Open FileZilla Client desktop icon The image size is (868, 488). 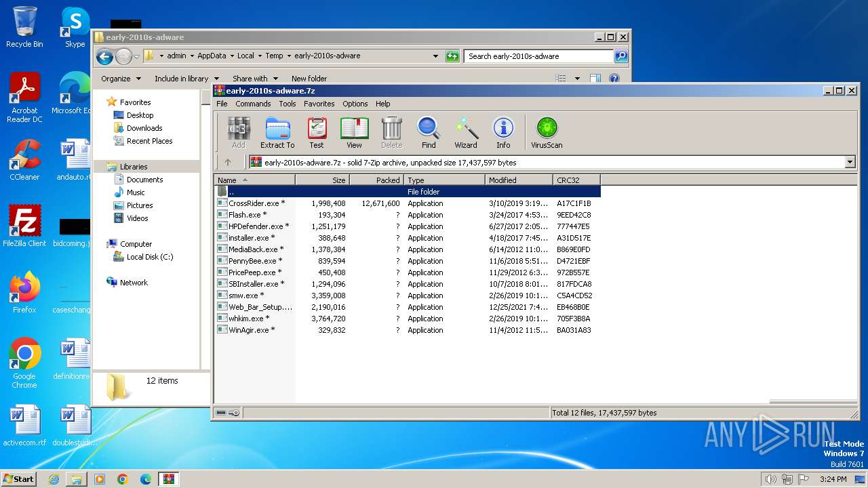(24, 226)
